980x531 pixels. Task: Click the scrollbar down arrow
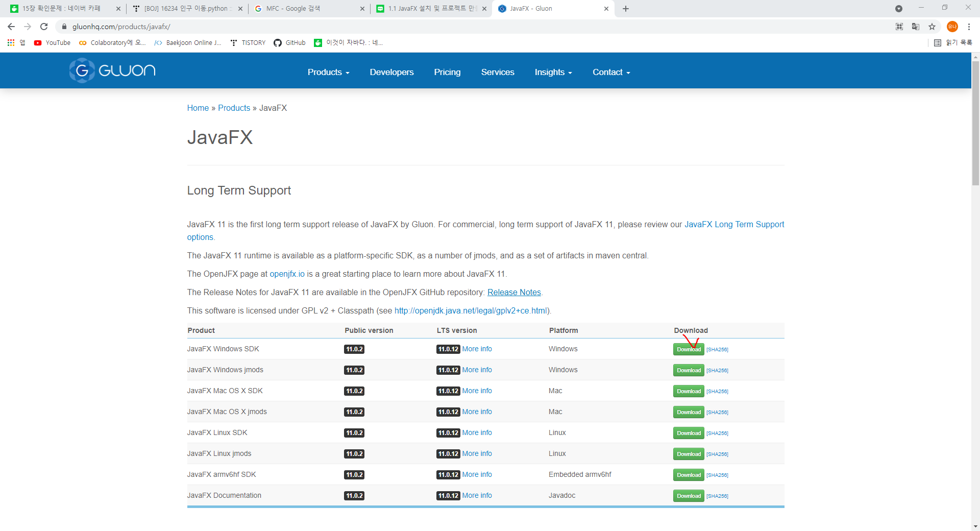[975, 526]
